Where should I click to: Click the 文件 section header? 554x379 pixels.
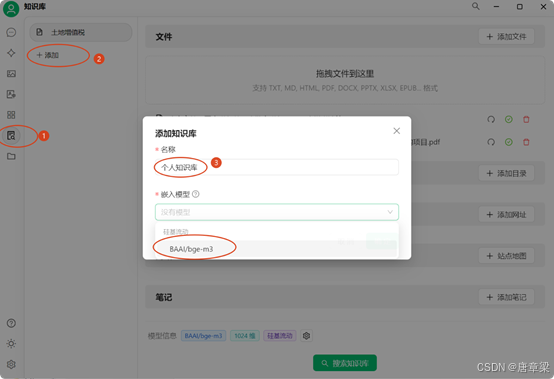(x=164, y=37)
